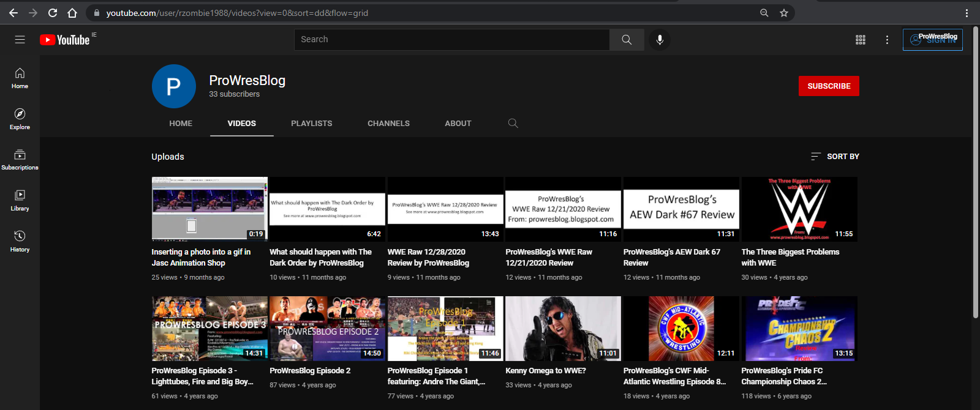
Task: Open the Sort By dropdown
Action: [x=835, y=157]
